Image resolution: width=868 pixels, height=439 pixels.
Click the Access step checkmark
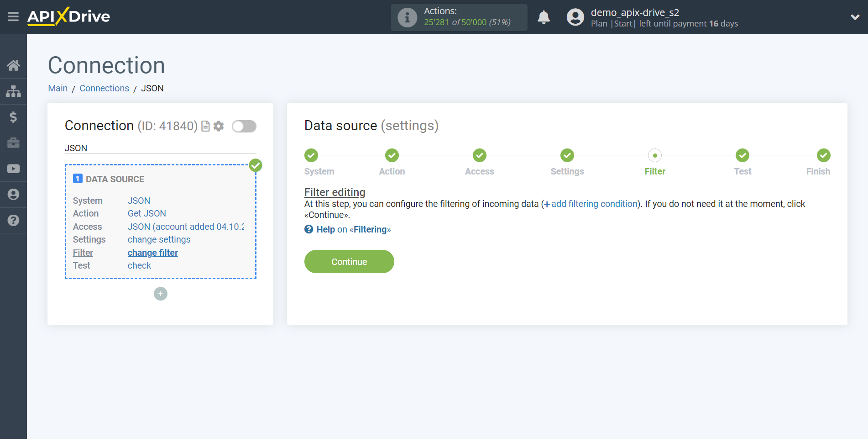coord(480,155)
